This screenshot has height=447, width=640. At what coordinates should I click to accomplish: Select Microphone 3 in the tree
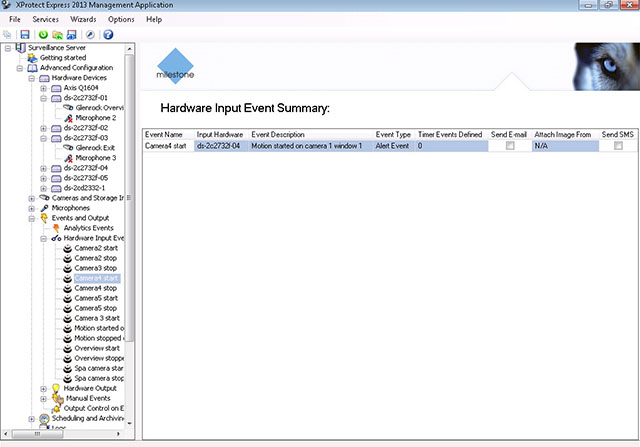(x=96, y=157)
